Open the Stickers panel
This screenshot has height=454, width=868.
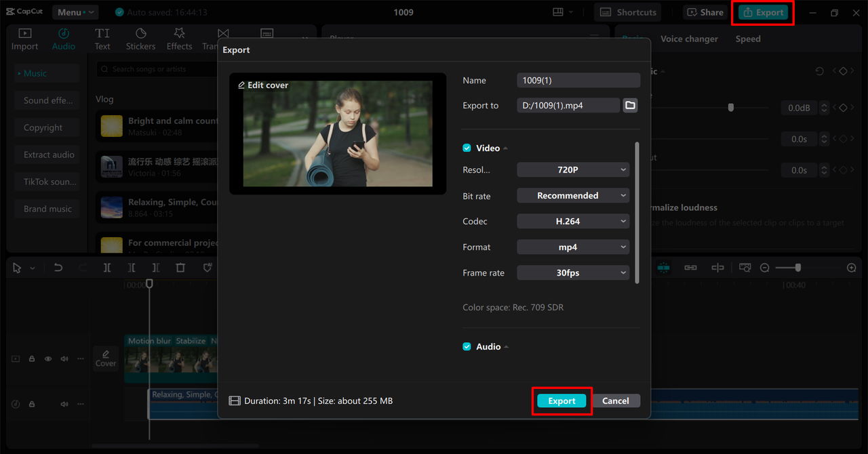140,39
